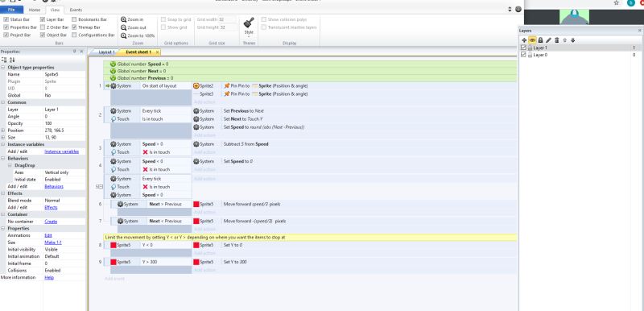Viewport: 644px width, 311px height.
Task: Uncheck the Layer Bar checkbox
Action: (x=43, y=19)
